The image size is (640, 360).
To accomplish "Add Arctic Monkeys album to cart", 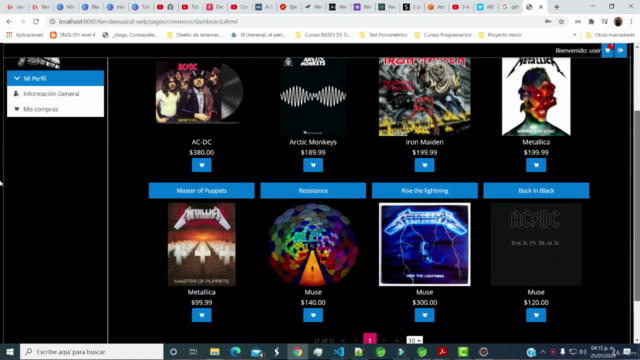I will click(313, 165).
